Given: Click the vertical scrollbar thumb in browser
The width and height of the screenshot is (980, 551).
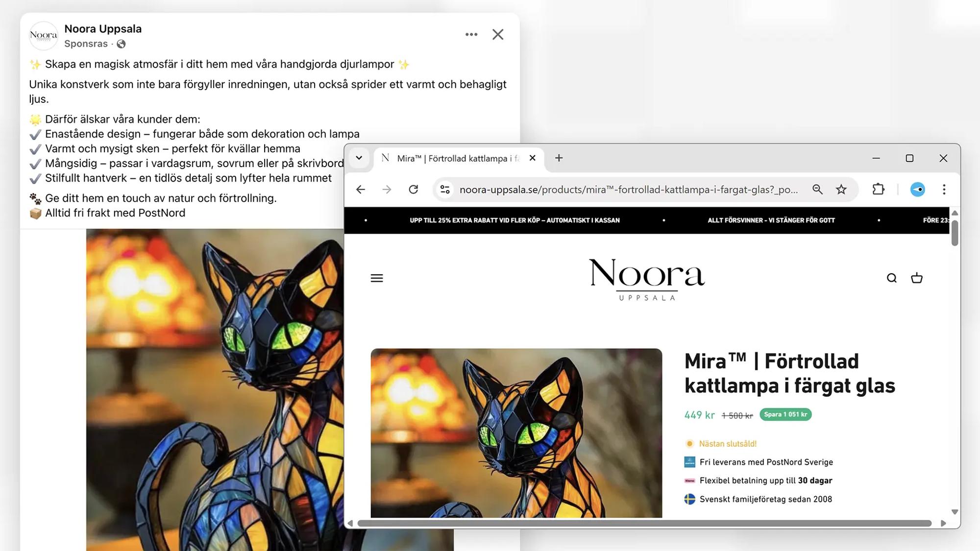Looking at the screenshot, I should [955, 233].
